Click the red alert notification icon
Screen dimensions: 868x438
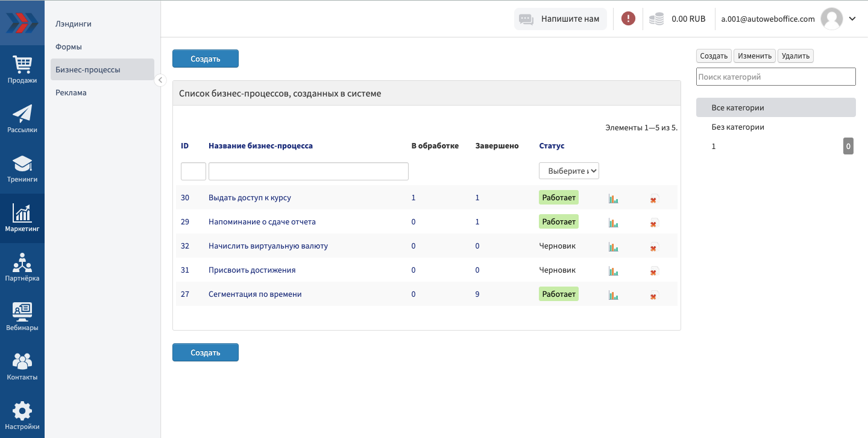click(x=628, y=19)
